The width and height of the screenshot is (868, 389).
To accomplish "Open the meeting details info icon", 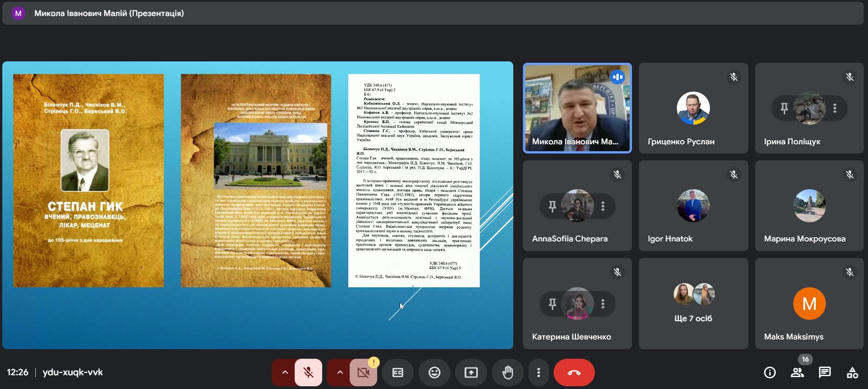I will click(x=770, y=373).
